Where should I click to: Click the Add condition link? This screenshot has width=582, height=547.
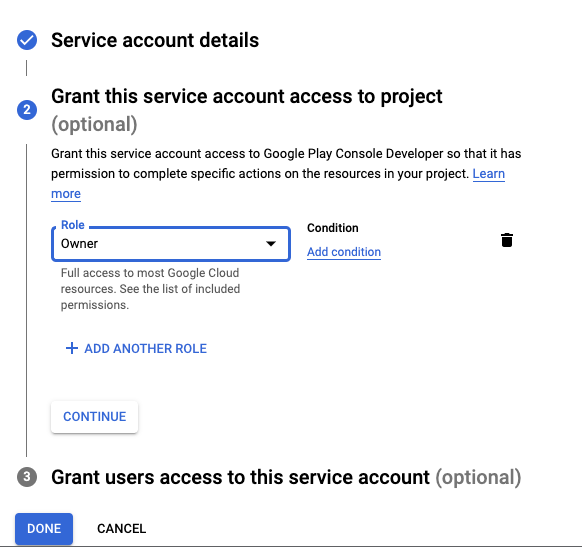344,252
